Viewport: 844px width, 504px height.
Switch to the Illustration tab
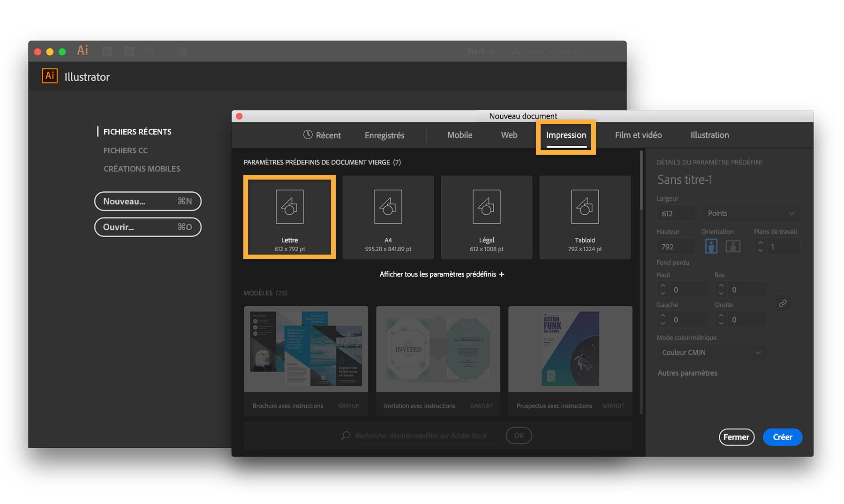[710, 135]
